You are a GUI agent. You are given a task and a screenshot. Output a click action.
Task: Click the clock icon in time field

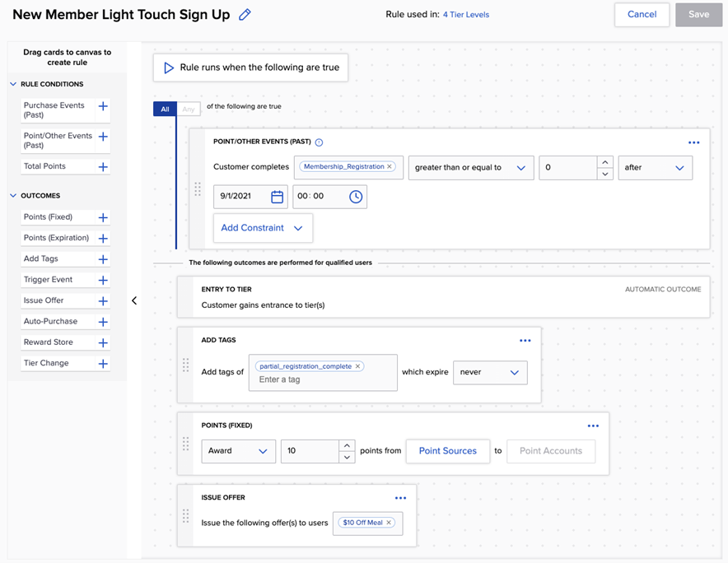click(x=356, y=197)
